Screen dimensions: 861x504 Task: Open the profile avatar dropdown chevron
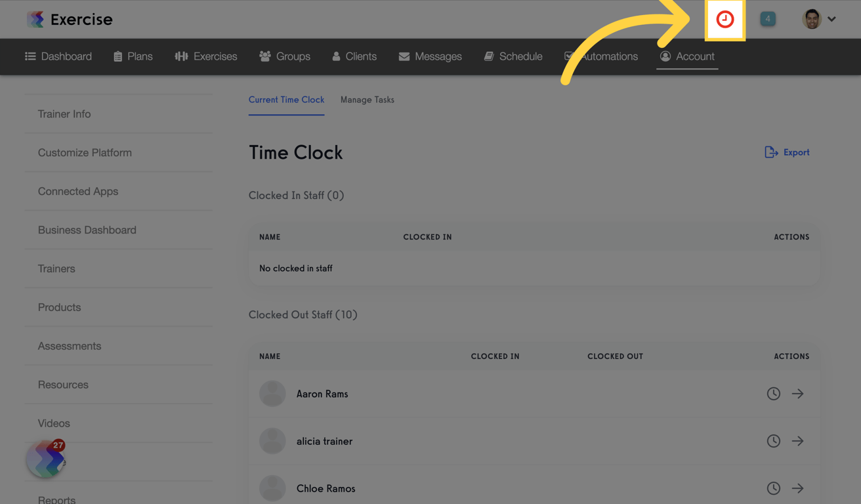pos(833,20)
